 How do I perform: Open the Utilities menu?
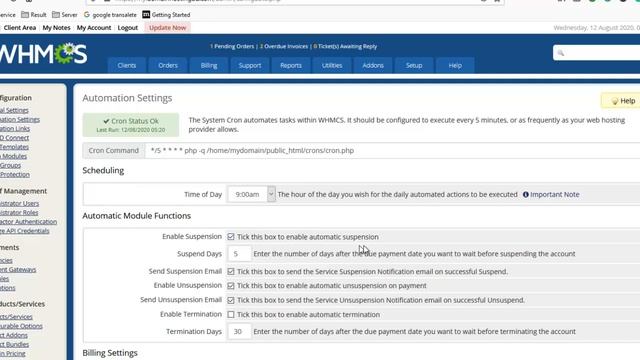pyautogui.click(x=332, y=65)
